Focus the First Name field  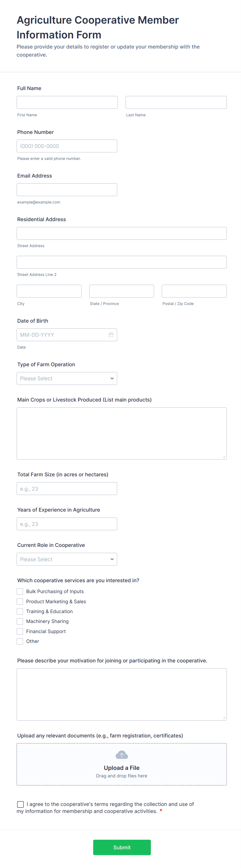(x=67, y=103)
